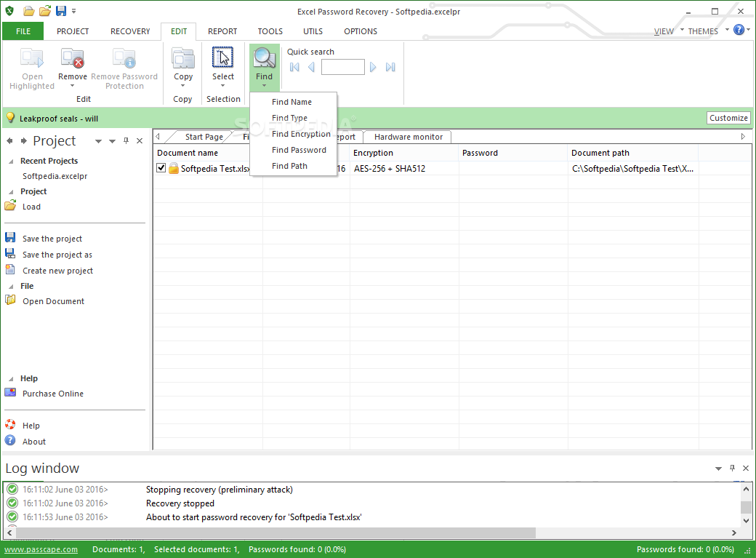This screenshot has width=756, height=558.
Task: Click the About info icon
Action: pyautogui.click(x=10, y=440)
